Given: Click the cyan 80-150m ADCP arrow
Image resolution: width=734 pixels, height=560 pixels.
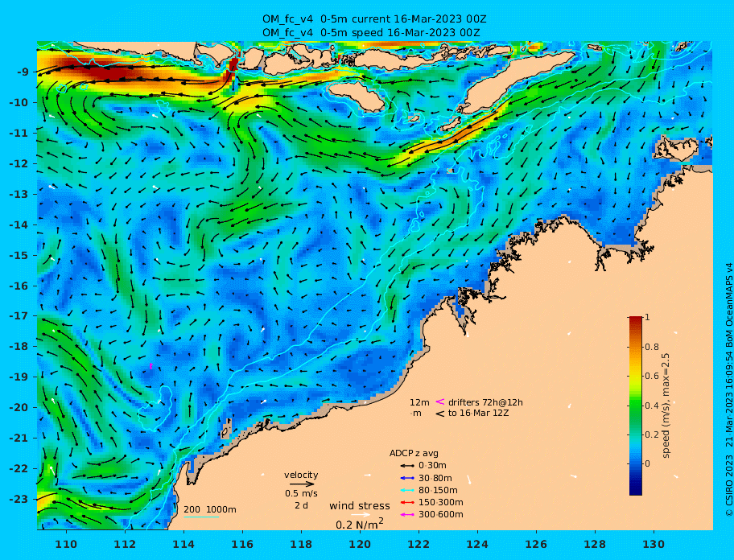Looking at the screenshot, I should click(x=407, y=490).
